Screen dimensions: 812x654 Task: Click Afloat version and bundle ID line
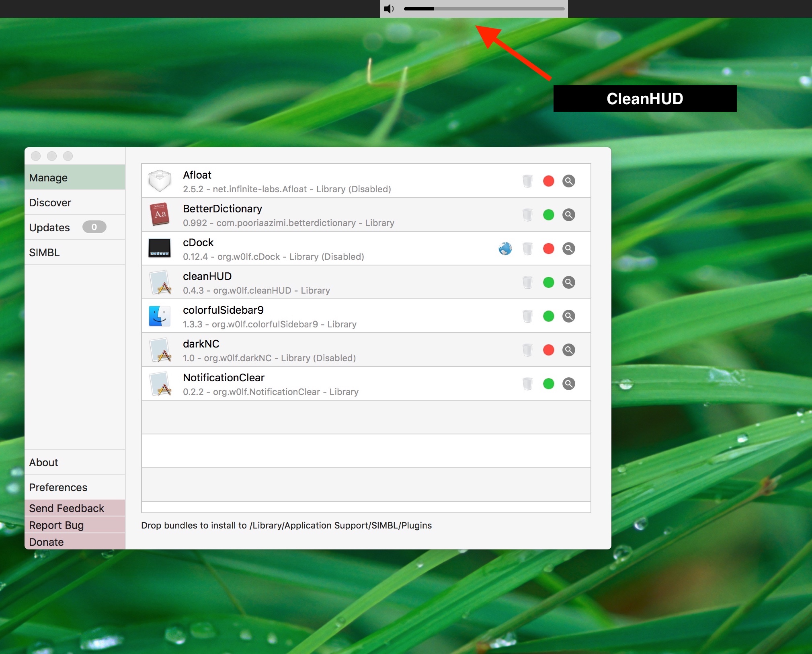pyautogui.click(x=287, y=189)
